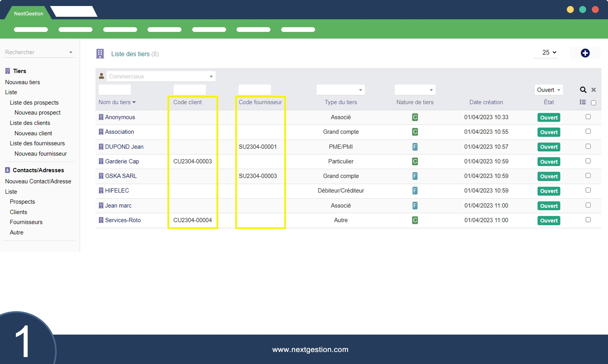The width and height of the screenshot is (608, 364).
Task: Open the Commerciaux dropdown
Action: [x=161, y=76]
